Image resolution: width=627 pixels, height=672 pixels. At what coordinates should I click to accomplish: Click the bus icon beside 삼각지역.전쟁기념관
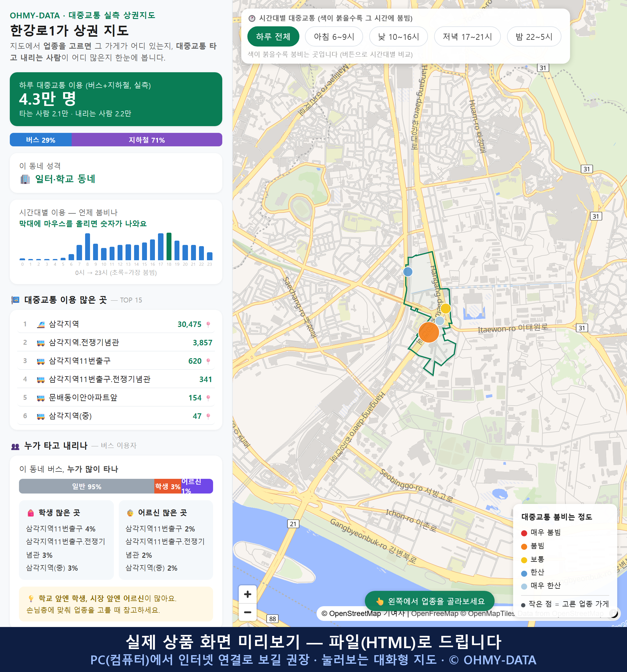tap(40, 343)
